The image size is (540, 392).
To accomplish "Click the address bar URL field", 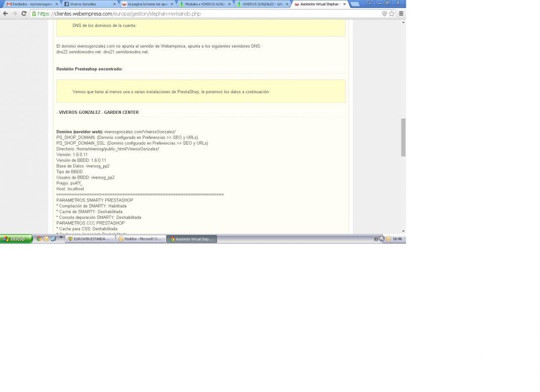I will 207,14.
